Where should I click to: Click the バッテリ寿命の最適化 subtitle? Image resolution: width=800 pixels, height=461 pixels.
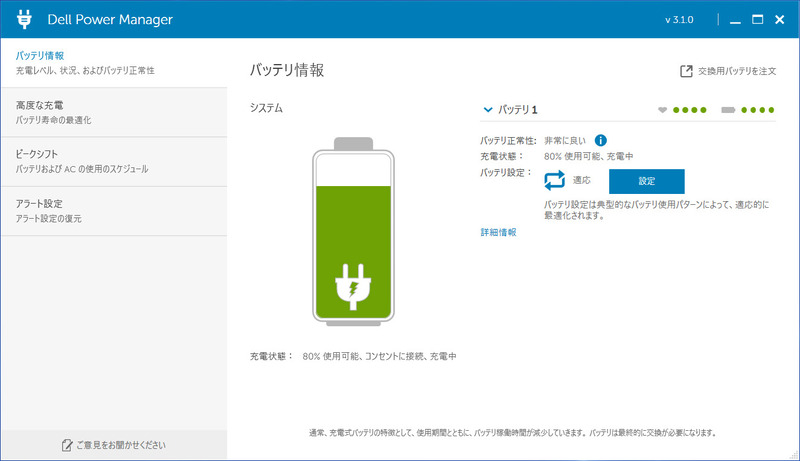53,120
